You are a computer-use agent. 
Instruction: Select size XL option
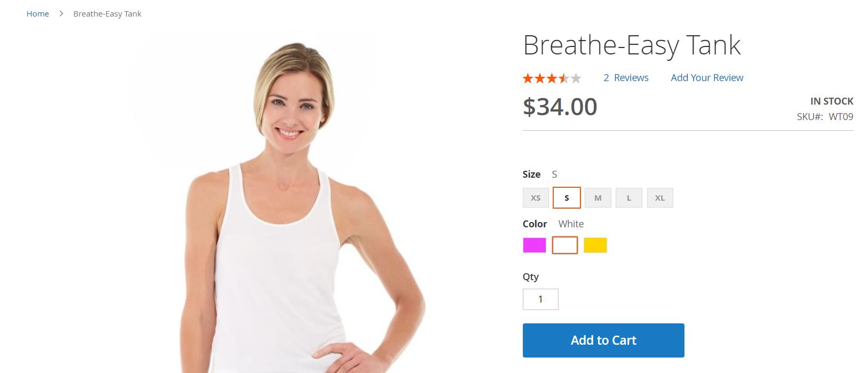(660, 198)
